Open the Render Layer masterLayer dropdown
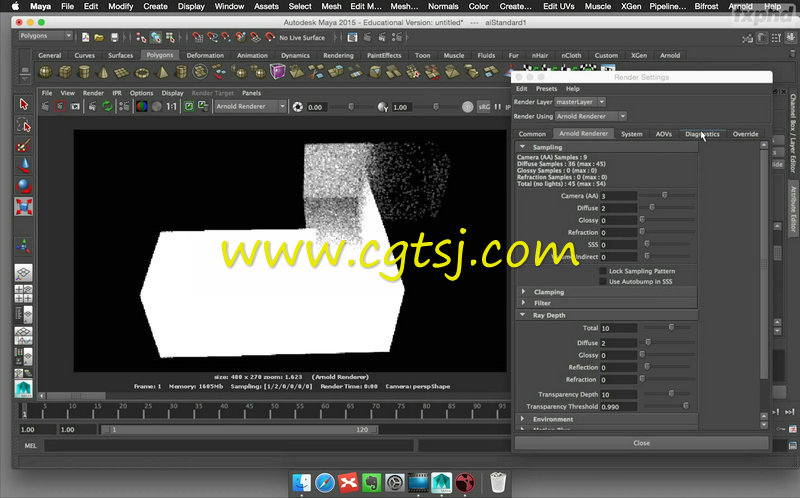Screen dimensions: 800x498 580,102
